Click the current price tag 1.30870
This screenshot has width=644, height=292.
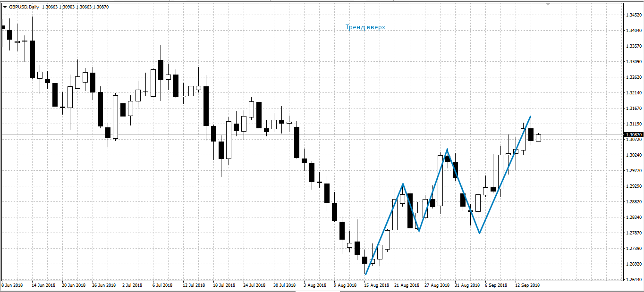pyautogui.click(x=634, y=134)
